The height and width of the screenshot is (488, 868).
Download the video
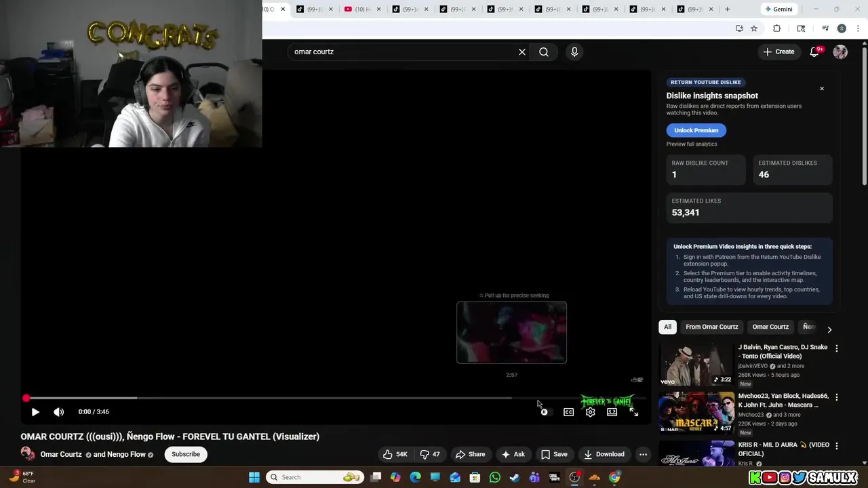coord(604,454)
